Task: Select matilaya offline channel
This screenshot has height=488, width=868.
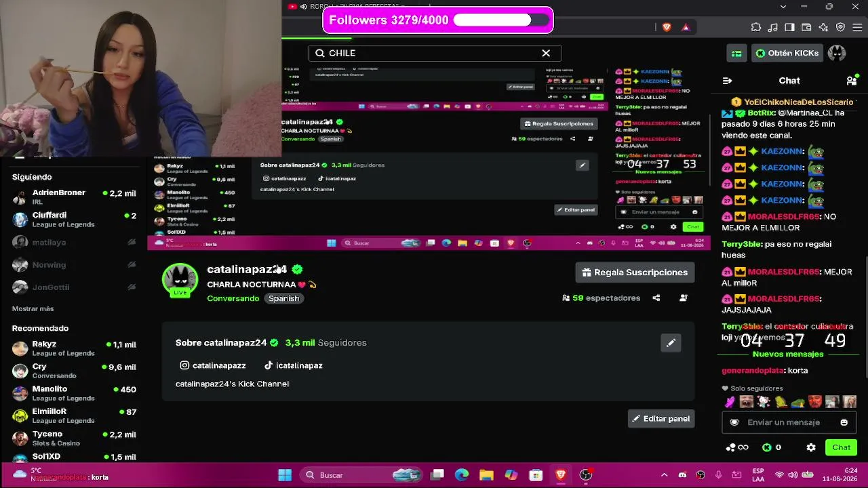Action: (x=74, y=242)
